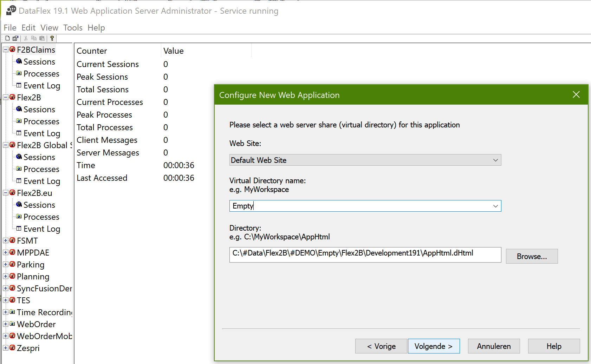
Task: Click the Annuleren button
Action: [x=494, y=346]
